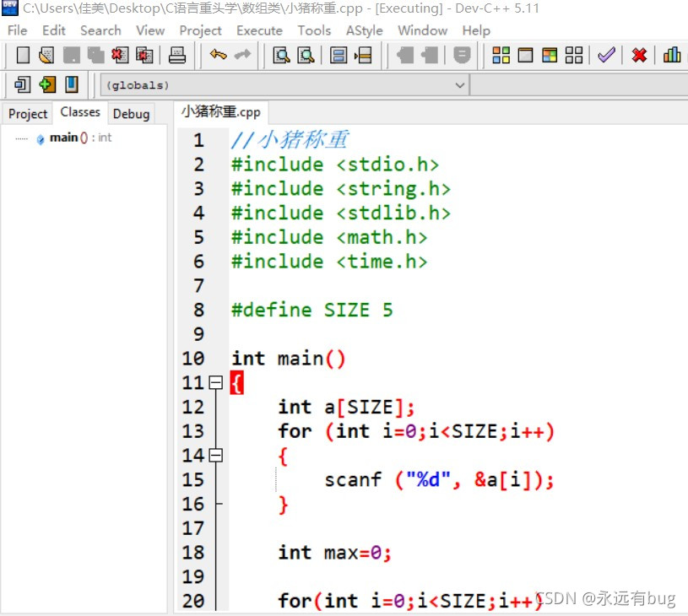The width and height of the screenshot is (688, 616).
Task: Click the '#define SIZE 5' code line
Action: [312, 311]
